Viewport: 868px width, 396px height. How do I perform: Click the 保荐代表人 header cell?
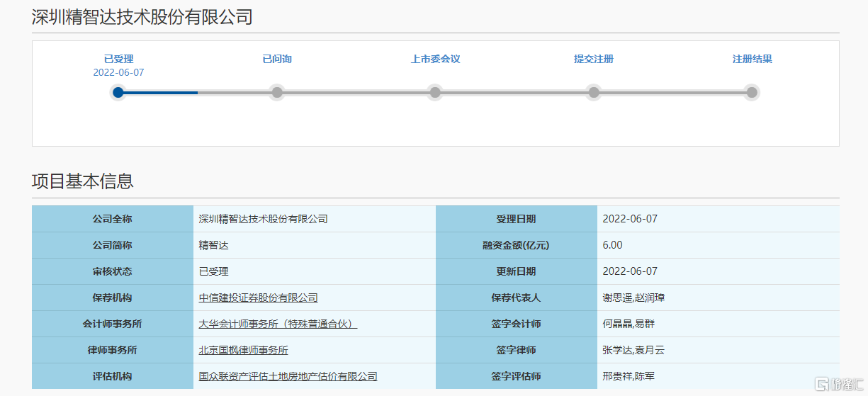point(517,298)
